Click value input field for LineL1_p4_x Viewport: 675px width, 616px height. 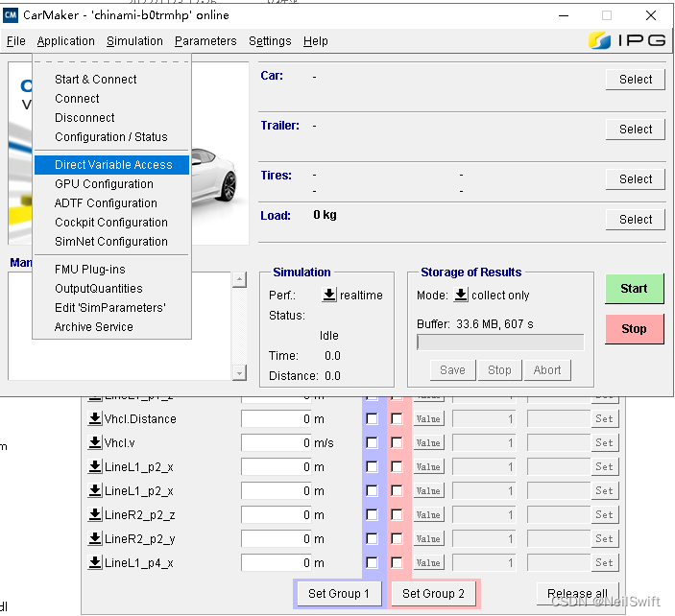coord(485,562)
